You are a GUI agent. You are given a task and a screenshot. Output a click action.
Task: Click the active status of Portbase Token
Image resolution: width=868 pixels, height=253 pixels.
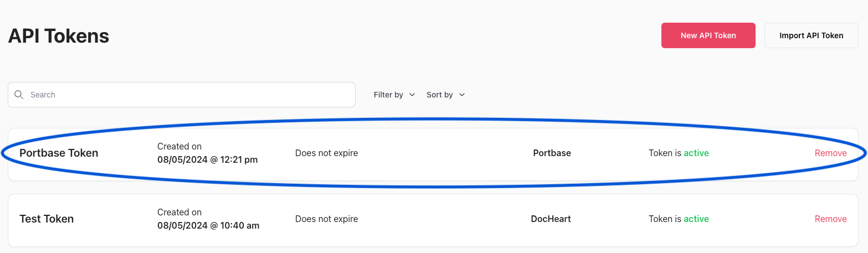pyautogui.click(x=696, y=153)
